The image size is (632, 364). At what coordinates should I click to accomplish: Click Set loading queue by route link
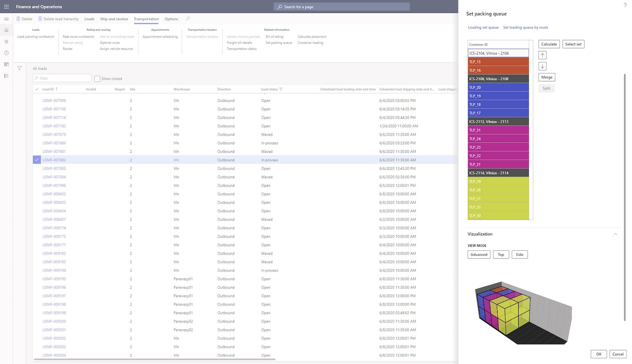pyautogui.click(x=525, y=27)
